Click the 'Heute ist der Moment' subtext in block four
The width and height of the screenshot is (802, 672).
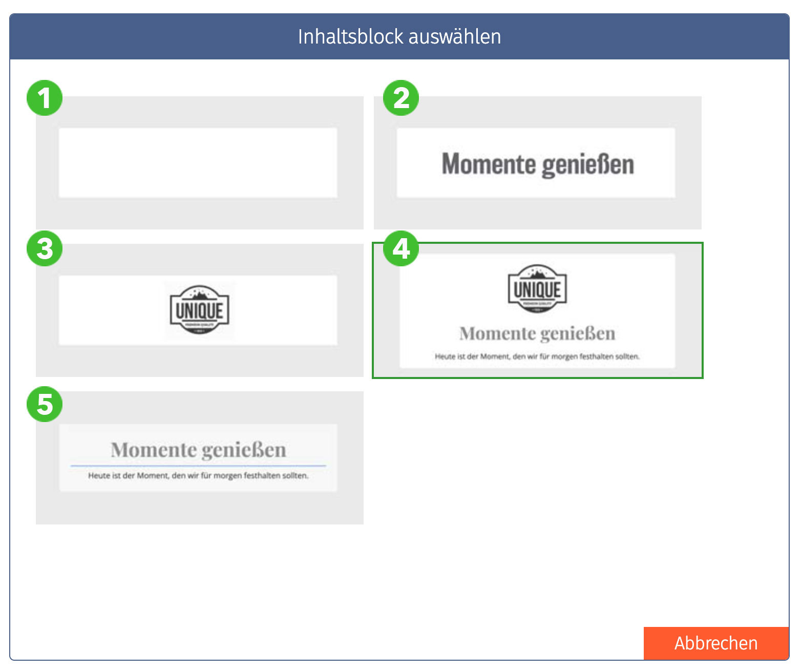(x=537, y=356)
